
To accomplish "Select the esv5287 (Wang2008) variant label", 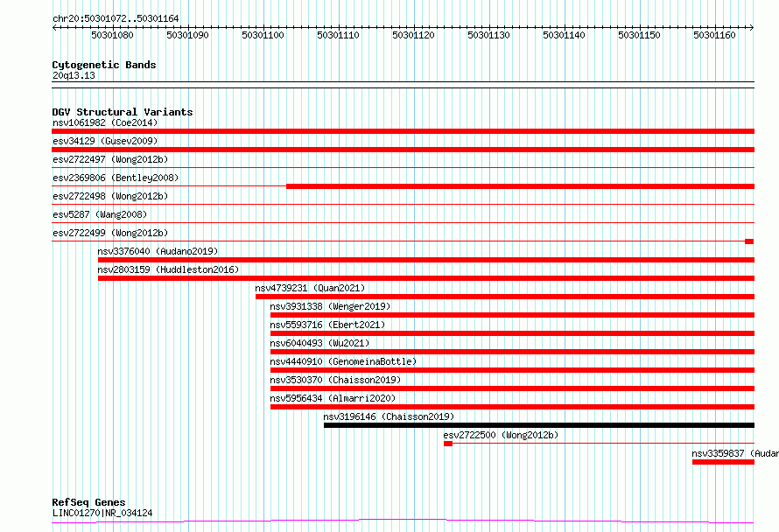I will point(100,214).
